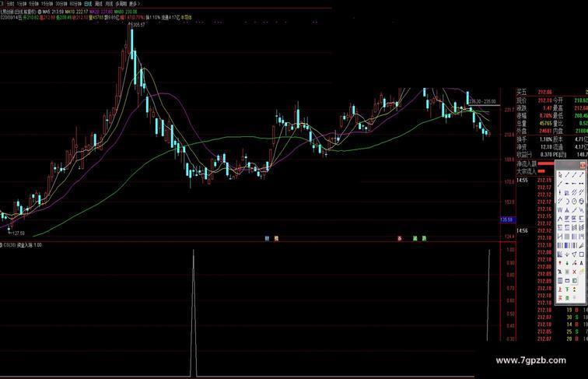
Task: Click the red 上 marker icon
Action: [560, 290]
